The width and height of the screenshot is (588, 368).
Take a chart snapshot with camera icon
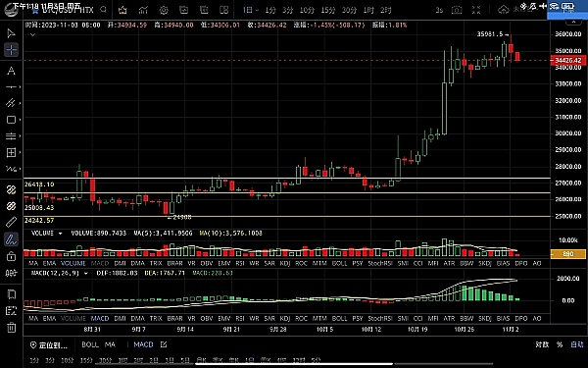tap(457, 10)
